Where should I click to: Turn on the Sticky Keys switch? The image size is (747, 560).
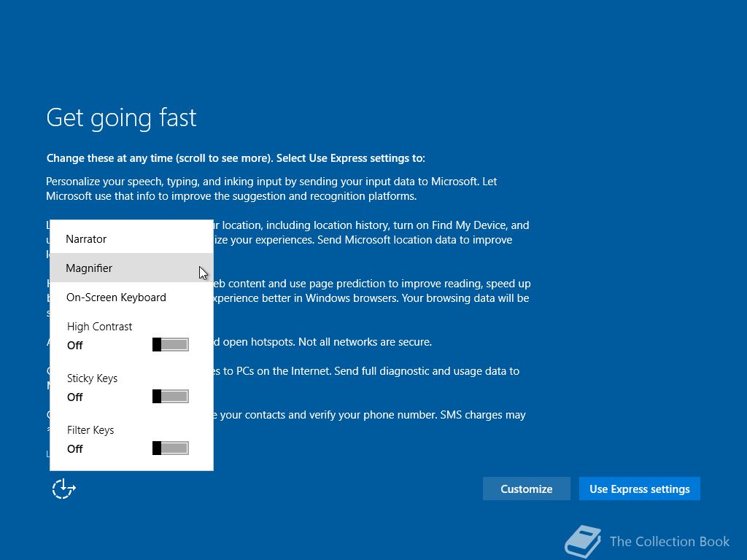click(x=171, y=396)
